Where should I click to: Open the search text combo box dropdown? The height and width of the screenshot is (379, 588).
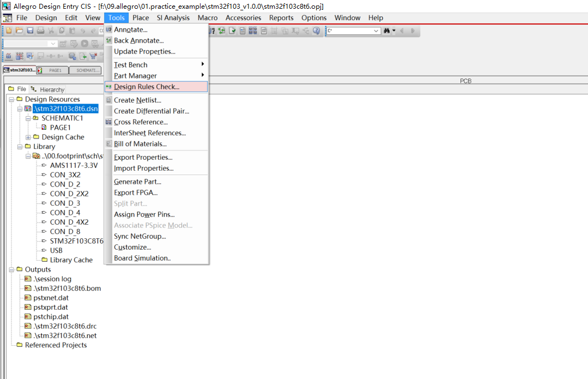(x=376, y=31)
